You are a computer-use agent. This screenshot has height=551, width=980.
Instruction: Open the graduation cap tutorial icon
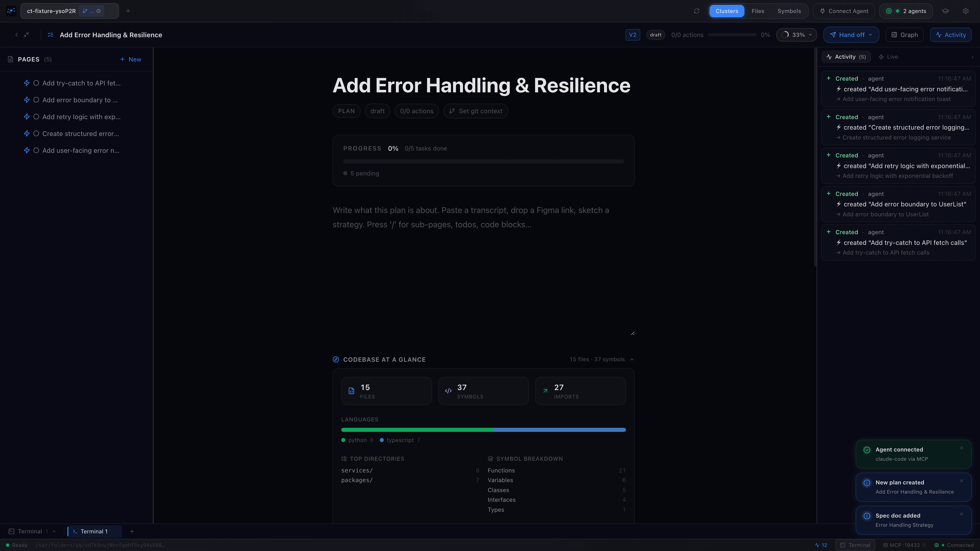945,11
